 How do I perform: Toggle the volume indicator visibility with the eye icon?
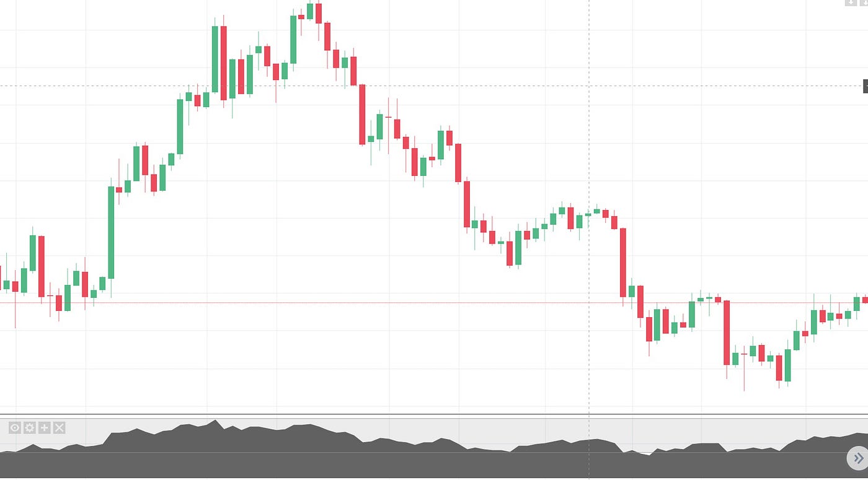click(x=15, y=427)
